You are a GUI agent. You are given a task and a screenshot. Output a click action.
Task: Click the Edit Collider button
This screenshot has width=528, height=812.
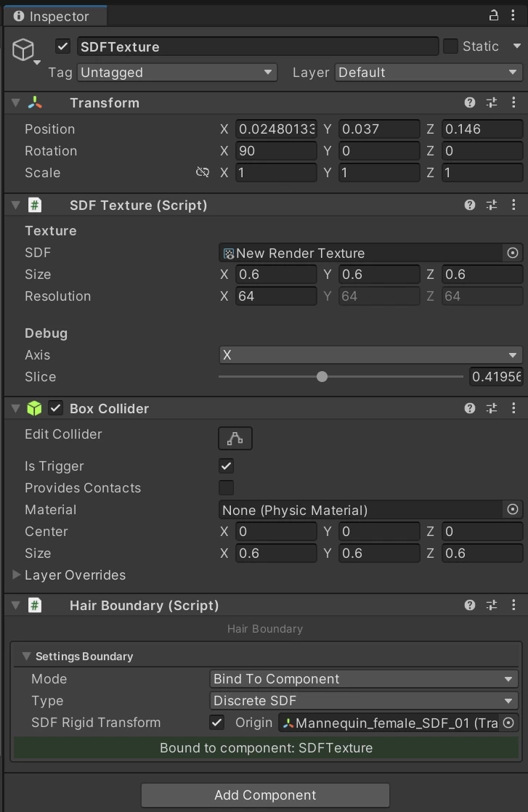[x=235, y=438]
